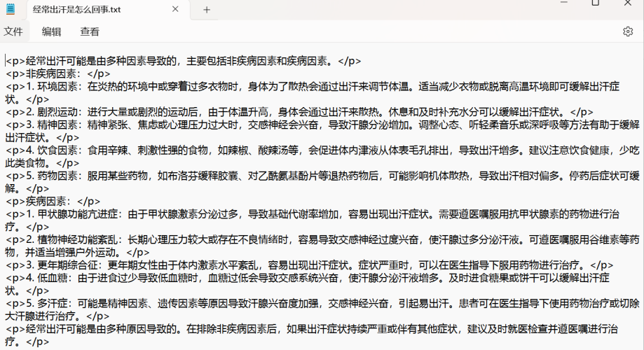Screen dimensions: 644x350
Task: Click the line "<p>非疾病因素：</p>"
Action: click(58, 74)
